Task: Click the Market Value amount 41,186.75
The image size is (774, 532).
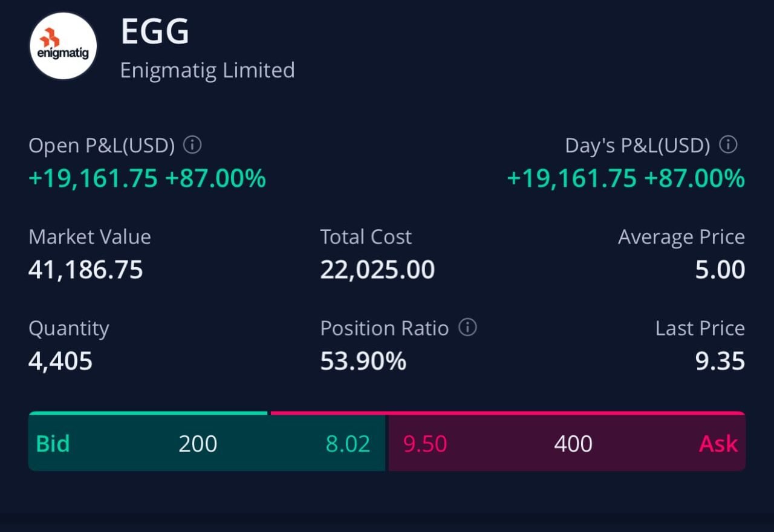Action: pos(86,270)
